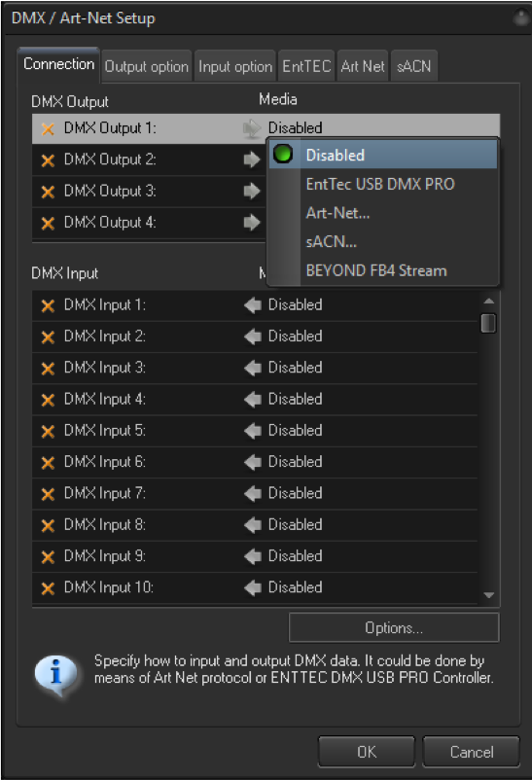
Task: Click the orange X icon beside DMX Input 8
Action: coord(48,525)
